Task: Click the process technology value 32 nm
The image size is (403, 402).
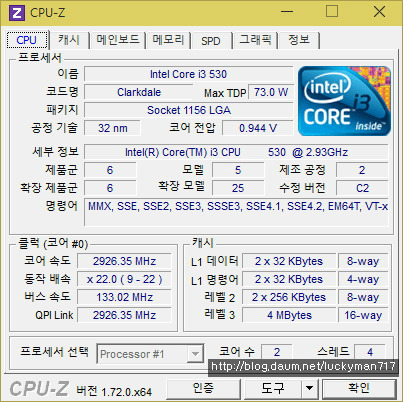Action: point(113,128)
